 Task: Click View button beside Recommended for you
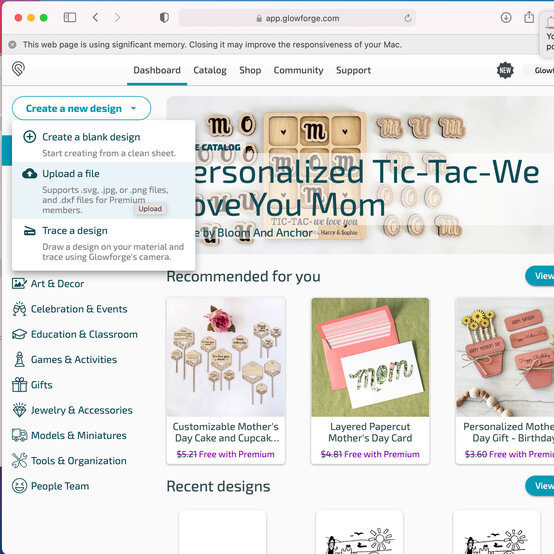click(540, 276)
